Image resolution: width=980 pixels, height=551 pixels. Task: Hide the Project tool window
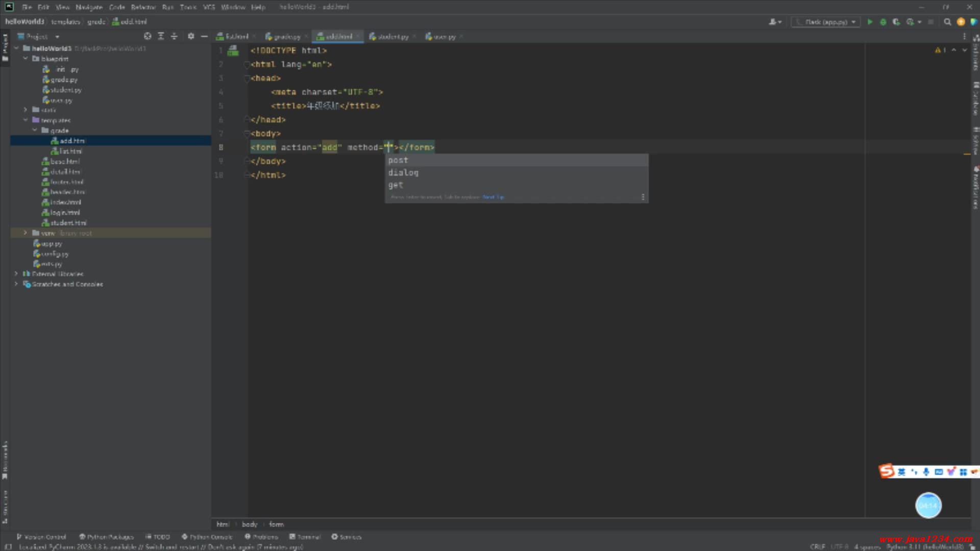(x=204, y=36)
